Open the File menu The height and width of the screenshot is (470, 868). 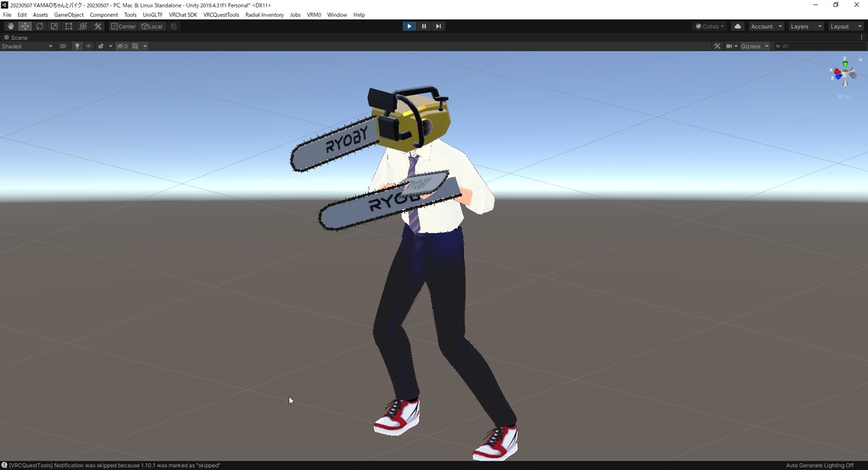coord(7,15)
